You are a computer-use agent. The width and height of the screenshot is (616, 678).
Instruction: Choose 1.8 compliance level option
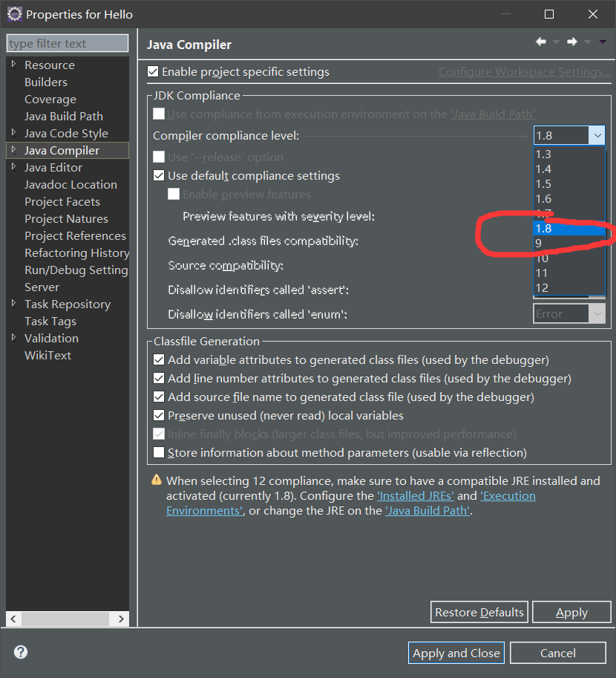click(569, 228)
